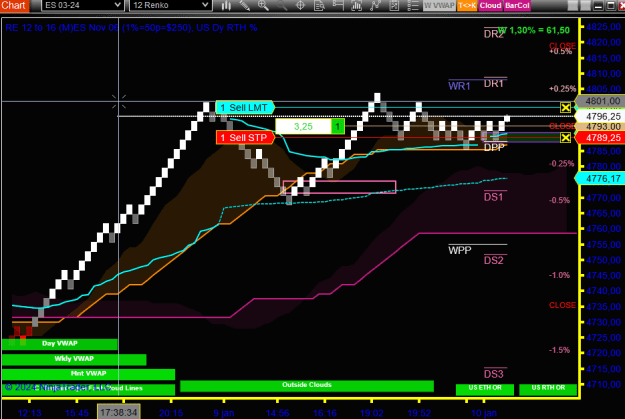The width and height of the screenshot is (625, 419).
Task: Toggle the W VWAP button
Action: click(439, 5)
